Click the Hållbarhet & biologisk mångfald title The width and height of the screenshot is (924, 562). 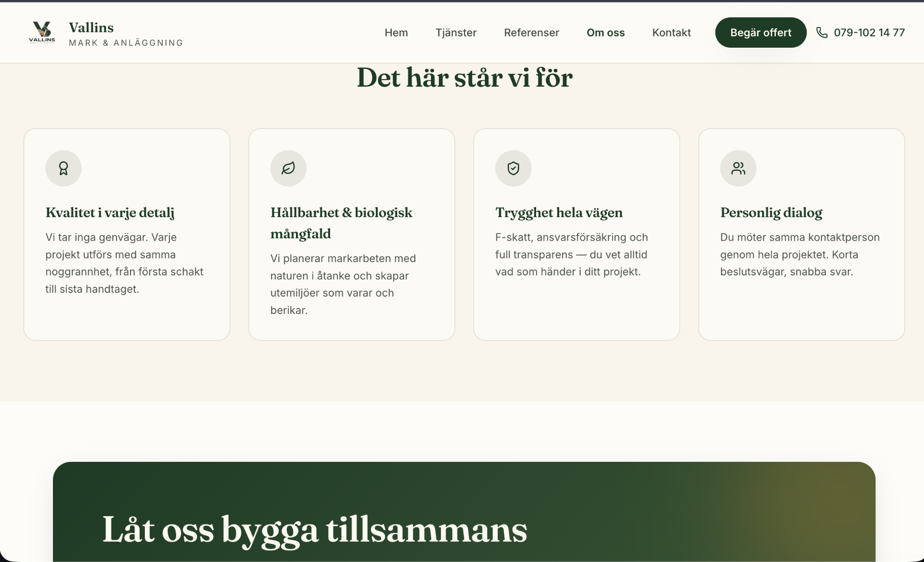[x=341, y=223]
